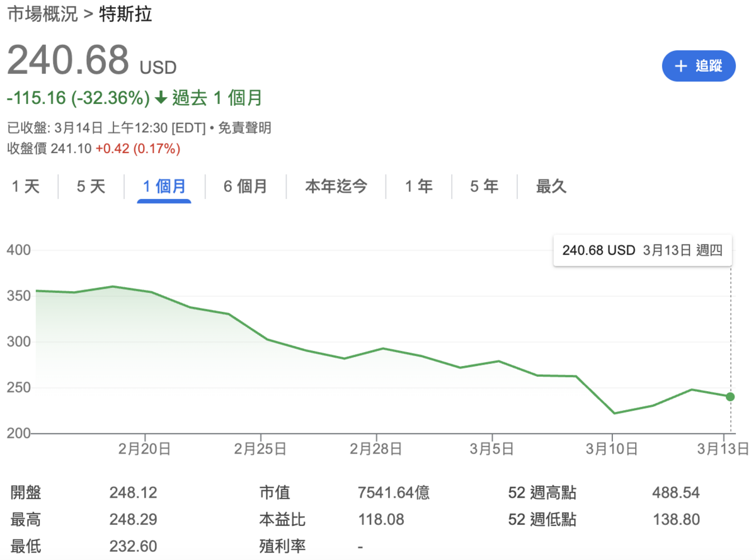Switch to the 本年迄今 tab

coord(336,186)
